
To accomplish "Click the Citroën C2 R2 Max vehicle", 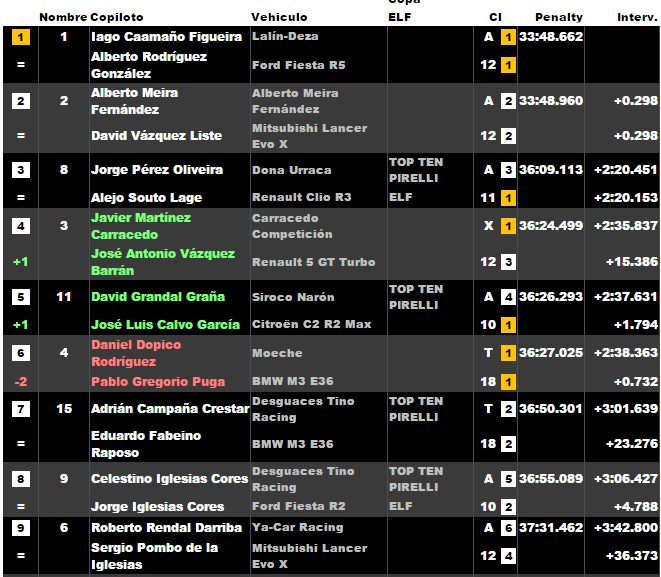I will coord(312,324).
